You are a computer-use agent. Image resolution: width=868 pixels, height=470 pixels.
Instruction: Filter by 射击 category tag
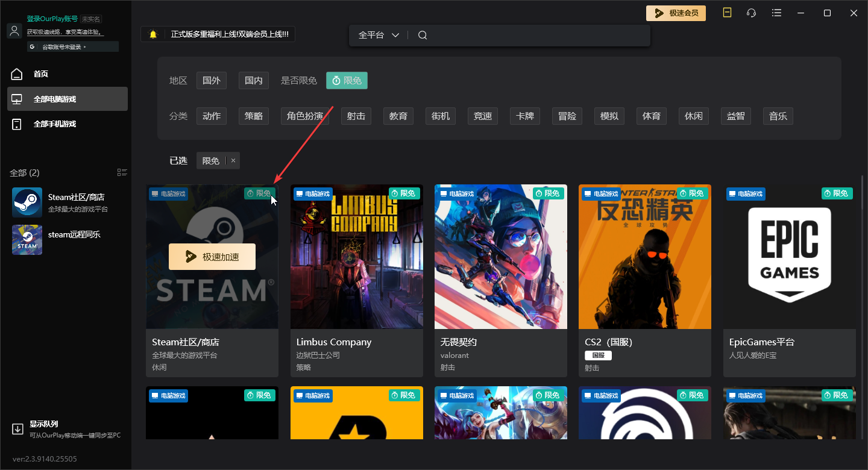pos(356,116)
